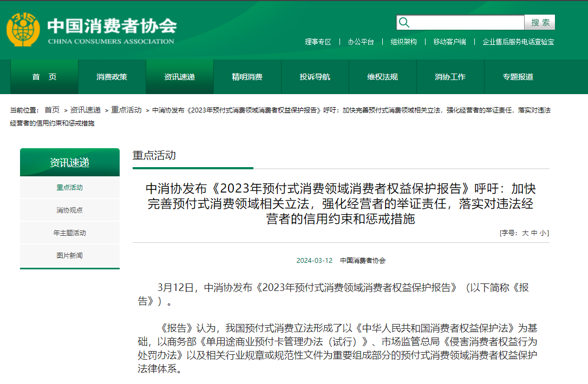Click the 重点活动 section heading

pos(154,155)
